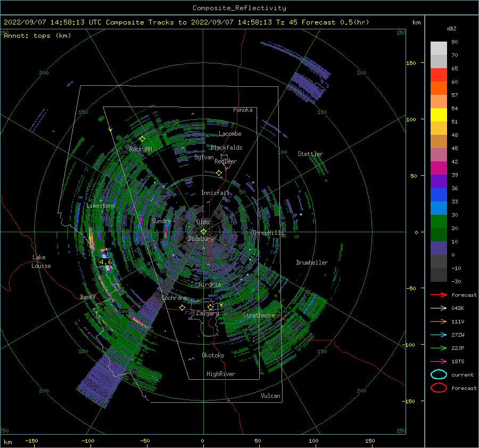The height and width of the screenshot is (448, 479).
Task: Click the Okotoks city label
Action: click(213, 355)
